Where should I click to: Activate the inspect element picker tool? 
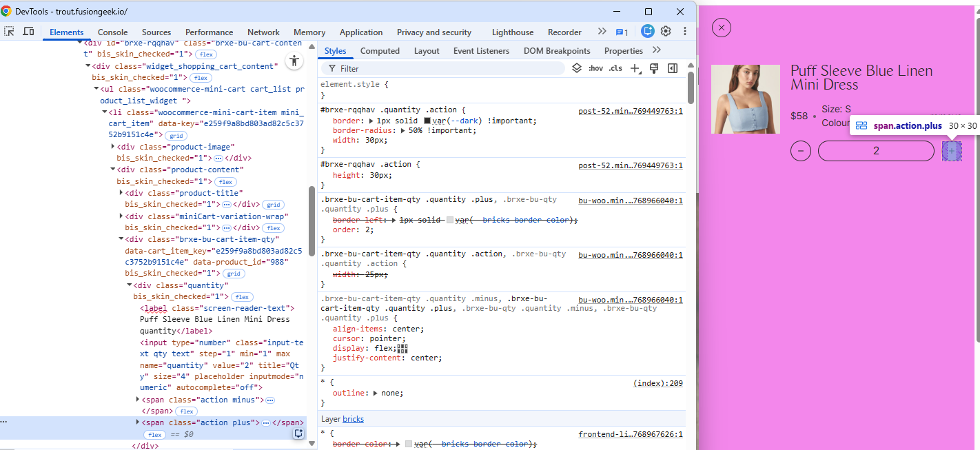pos(10,32)
